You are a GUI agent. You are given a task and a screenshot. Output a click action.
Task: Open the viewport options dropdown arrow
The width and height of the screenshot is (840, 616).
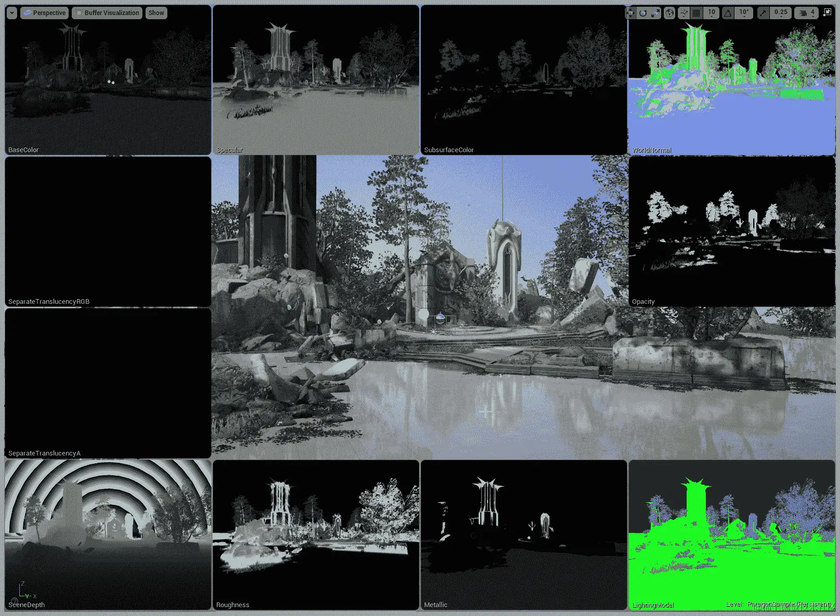click(x=12, y=13)
